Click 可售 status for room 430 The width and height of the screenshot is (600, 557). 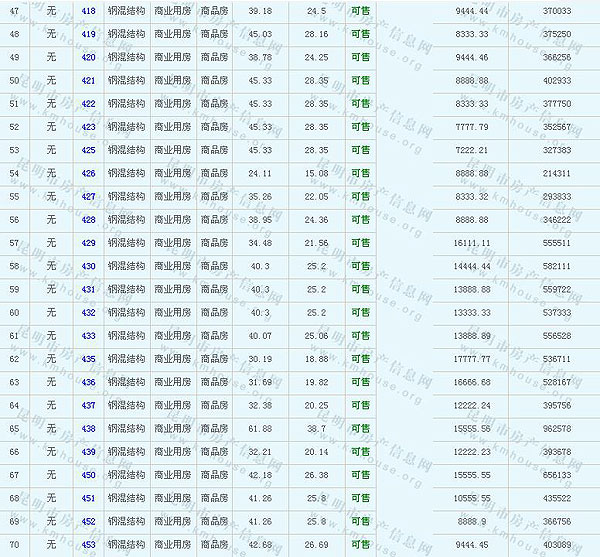(360, 267)
